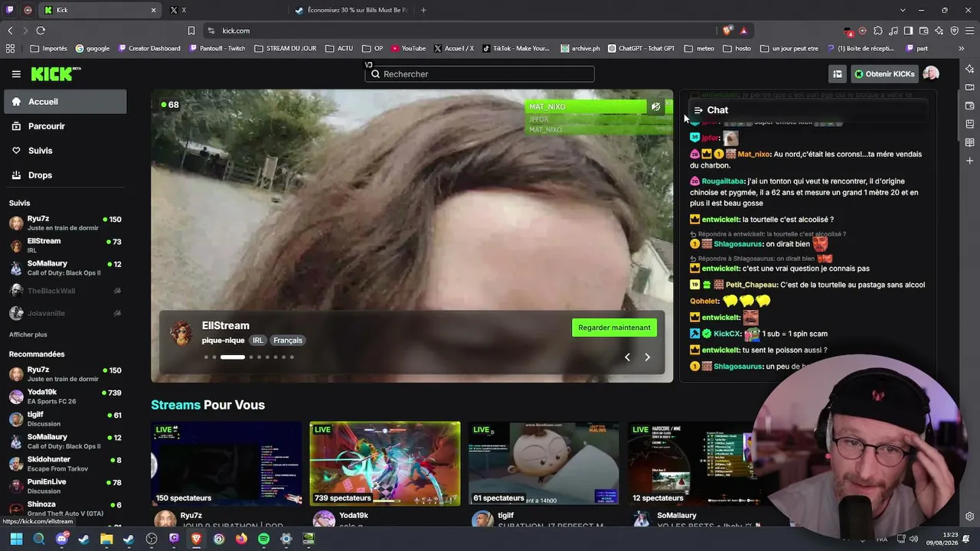980x551 pixels.
Task: Open the tigiff stream thumbnail with 61 spectateurs
Action: point(544,463)
